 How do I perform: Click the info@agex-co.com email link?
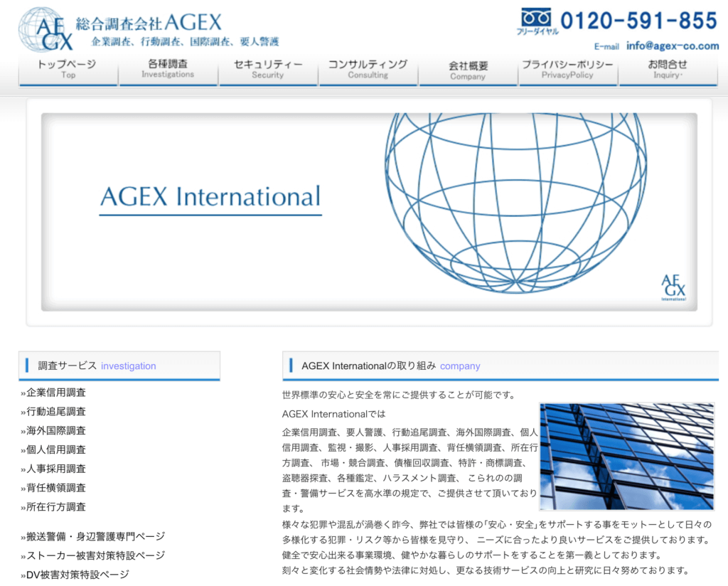[673, 46]
